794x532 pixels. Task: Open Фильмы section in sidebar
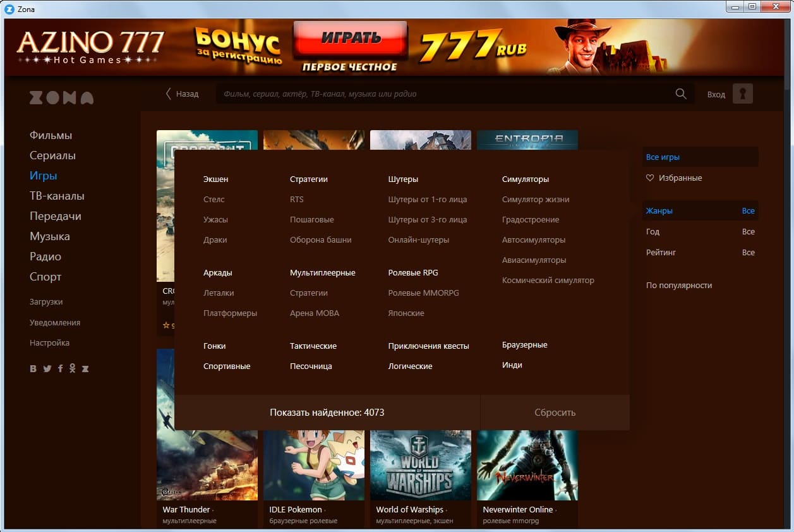click(x=51, y=135)
